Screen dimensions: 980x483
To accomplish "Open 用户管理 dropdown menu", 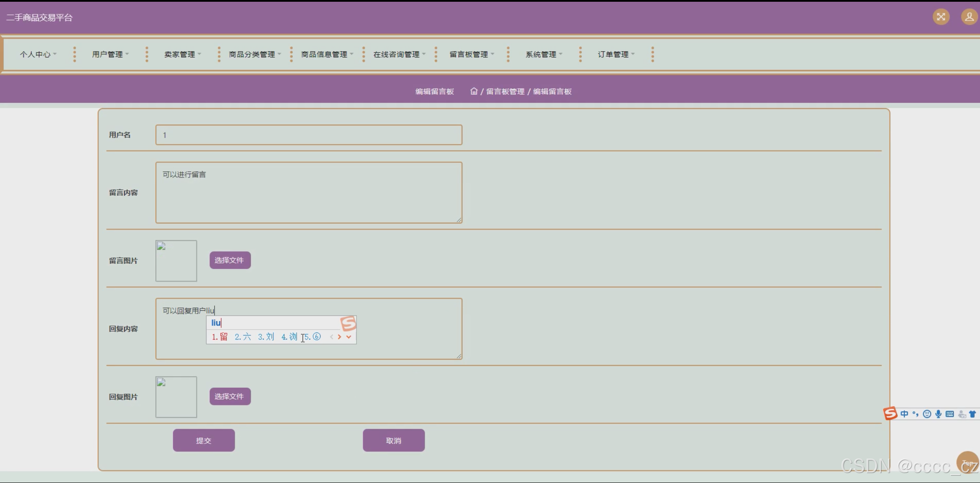I will click(111, 54).
